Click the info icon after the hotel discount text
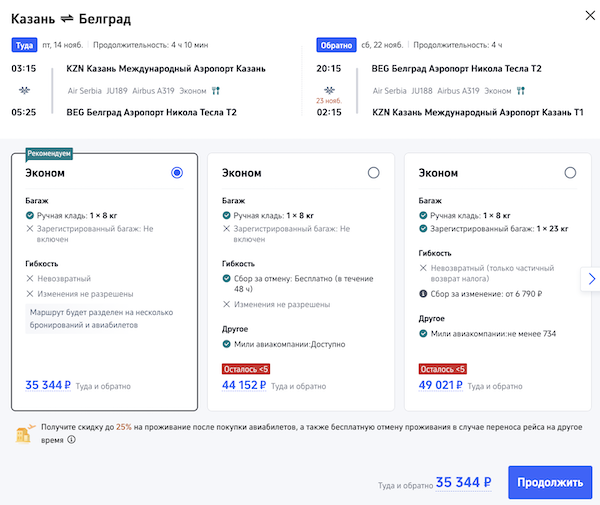The width and height of the screenshot is (600, 505). (x=71, y=439)
